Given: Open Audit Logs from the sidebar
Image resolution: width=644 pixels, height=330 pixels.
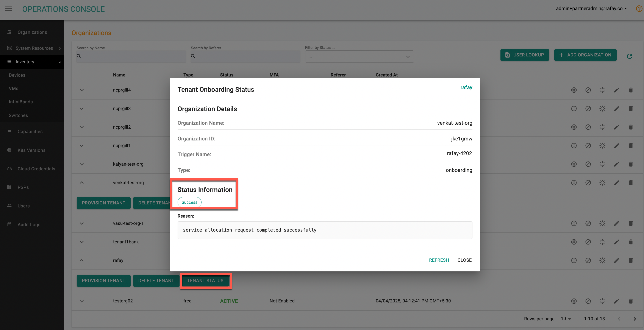Looking at the screenshot, I should 28,224.
